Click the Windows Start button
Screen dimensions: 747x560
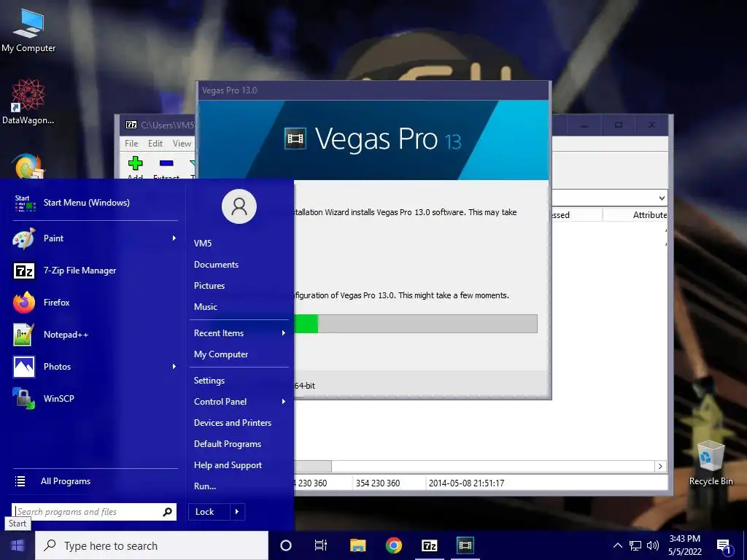(x=18, y=545)
